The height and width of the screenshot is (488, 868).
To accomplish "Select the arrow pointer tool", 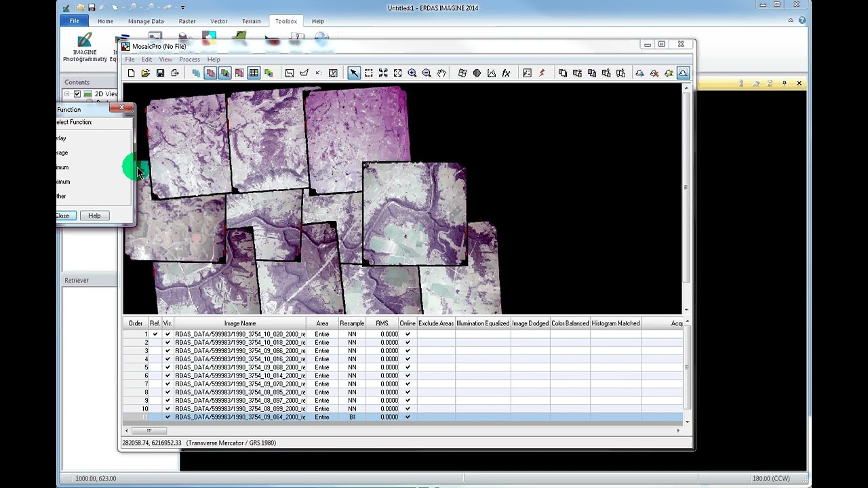I will [x=354, y=73].
